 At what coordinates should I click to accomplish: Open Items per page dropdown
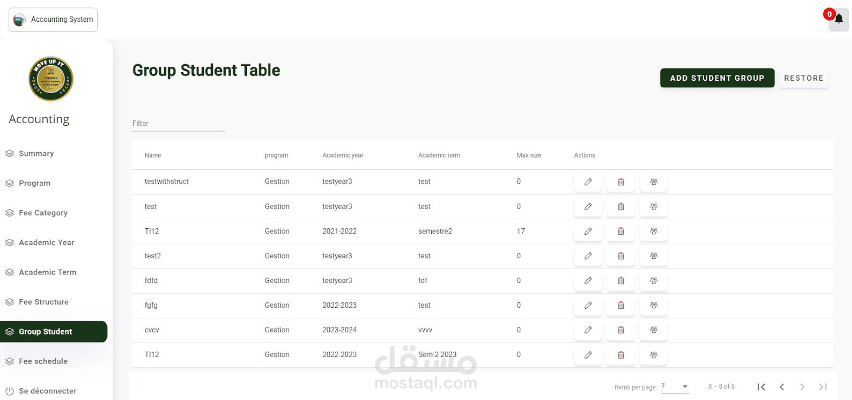pos(675,386)
